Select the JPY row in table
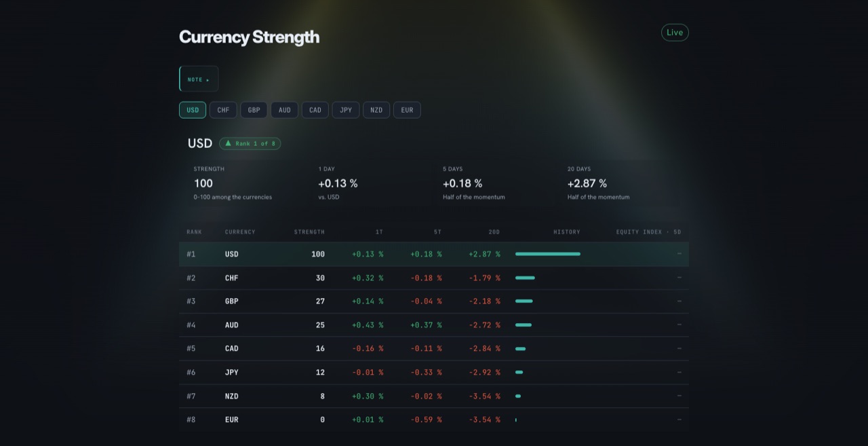The image size is (868, 446). tap(434, 372)
